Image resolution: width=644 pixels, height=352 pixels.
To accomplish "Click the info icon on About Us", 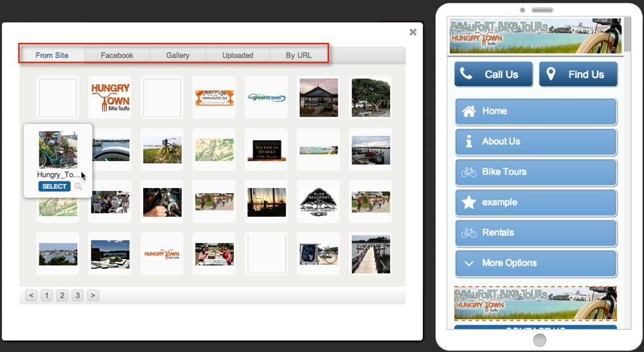I will pyautogui.click(x=469, y=142).
